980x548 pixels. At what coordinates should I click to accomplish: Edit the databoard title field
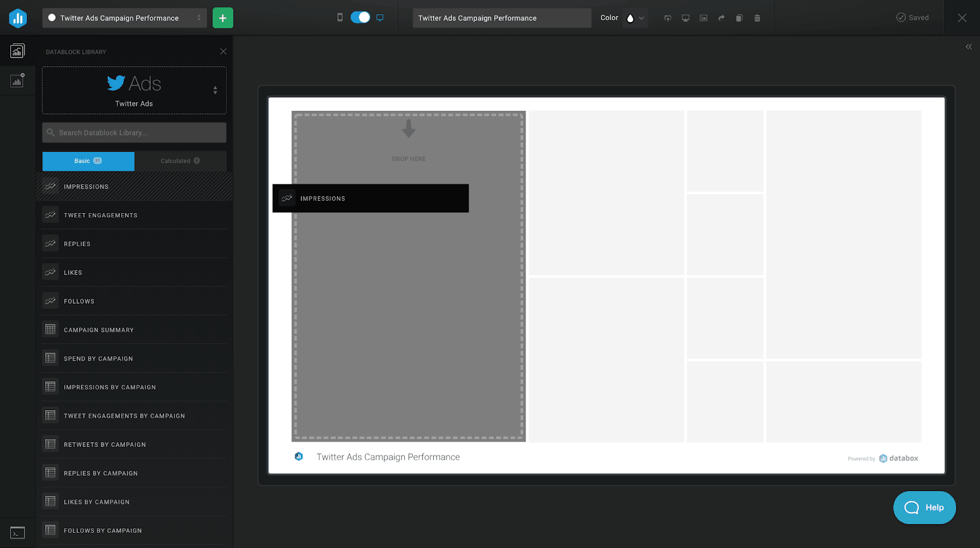pyautogui.click(x=502, y=18)
